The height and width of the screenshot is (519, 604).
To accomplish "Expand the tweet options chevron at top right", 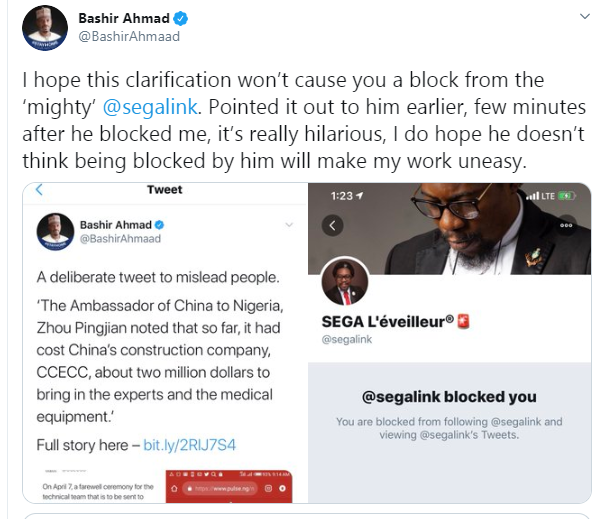I will [x=585, y=17].
